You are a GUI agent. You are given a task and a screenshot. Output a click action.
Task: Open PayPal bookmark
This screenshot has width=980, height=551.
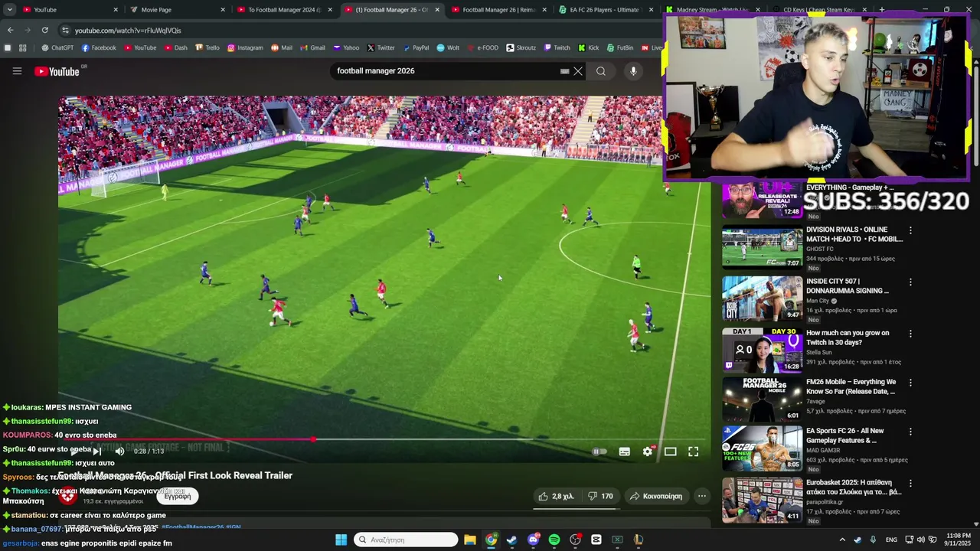coord(416,47)
